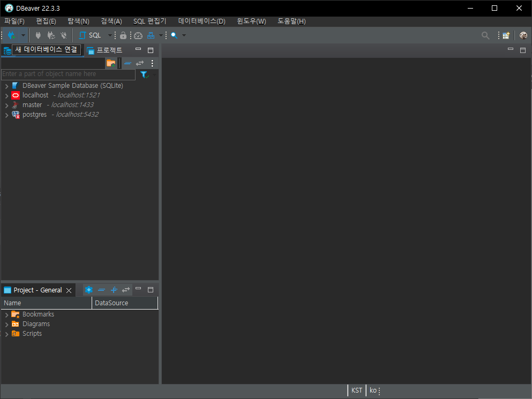Open the SQL 편집기 menu
The width and height of the screenshot is (532, 399).
tap(149, 21)
